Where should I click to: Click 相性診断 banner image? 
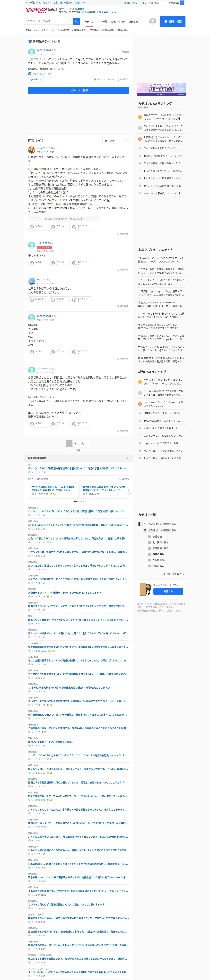(x=161, y=89)
